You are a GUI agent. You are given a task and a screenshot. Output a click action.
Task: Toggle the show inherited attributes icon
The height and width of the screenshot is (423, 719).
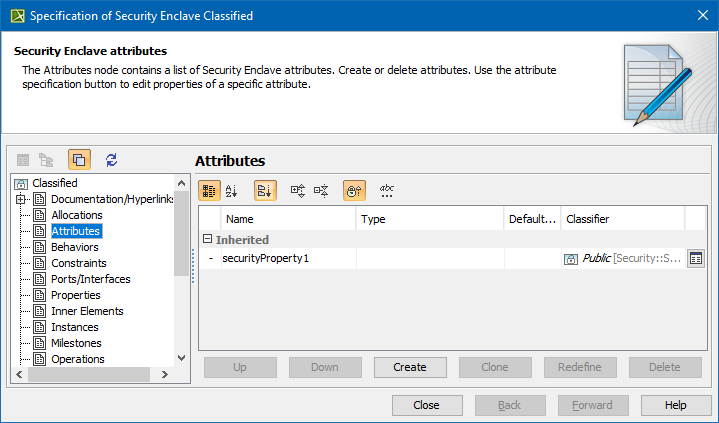point(354,189)
